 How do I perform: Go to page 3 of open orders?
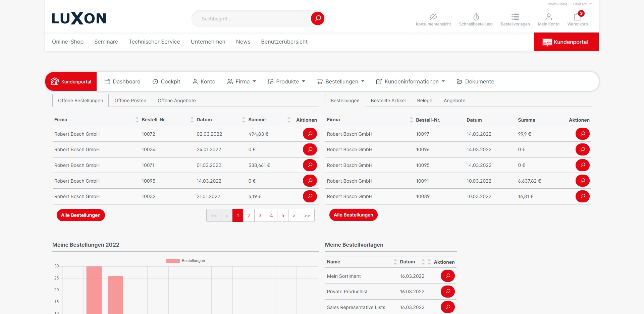pyautogui.click(x=260, y=215)
